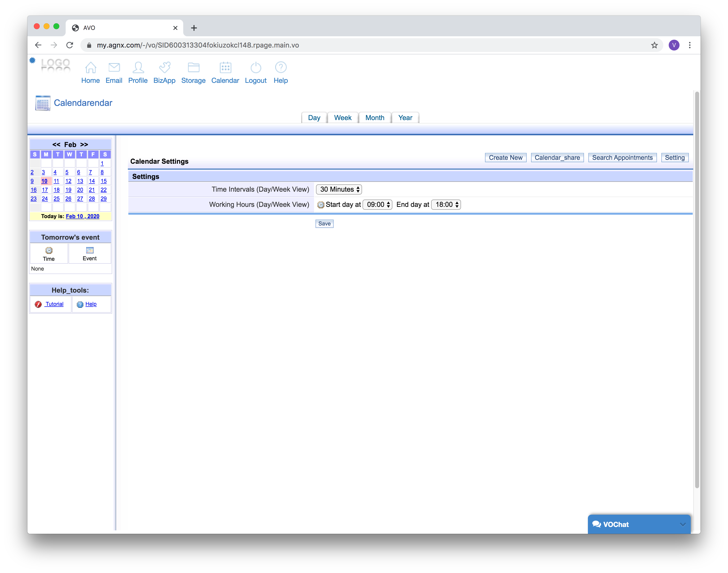728x573 pixels.
Task: Open the Help question mark icon
Action: tap(281, 67)
